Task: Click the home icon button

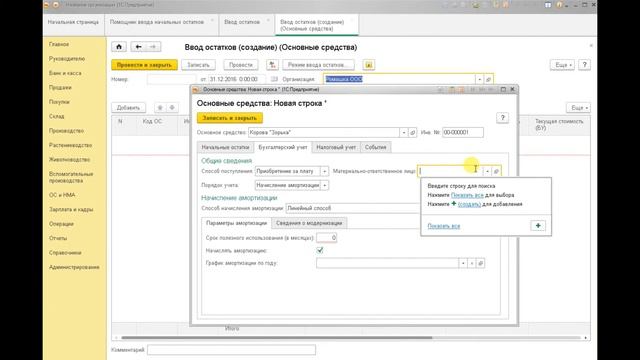Action: coord(119,47)
